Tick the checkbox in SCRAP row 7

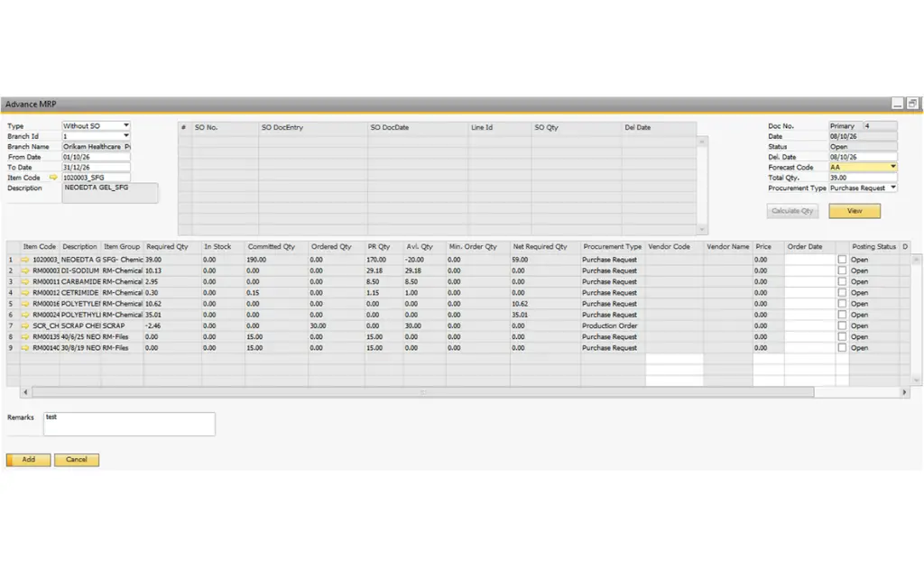842,325
